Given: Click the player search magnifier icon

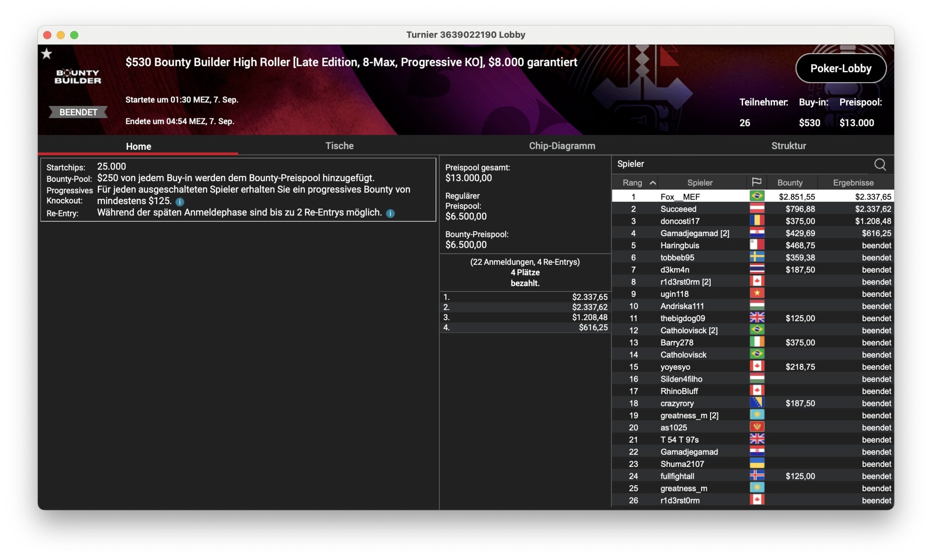Looking at the screenshot, I should (x=880, y=164).
